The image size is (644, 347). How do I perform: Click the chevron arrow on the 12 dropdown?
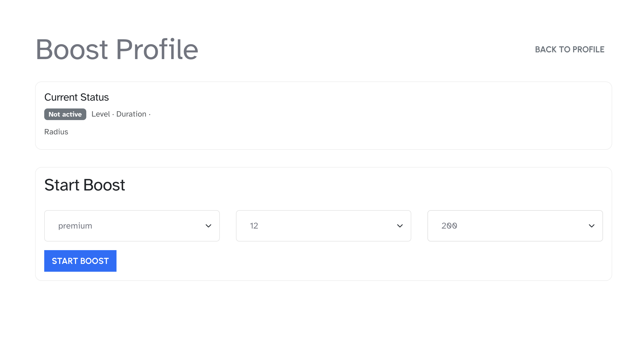click(400, 226)
